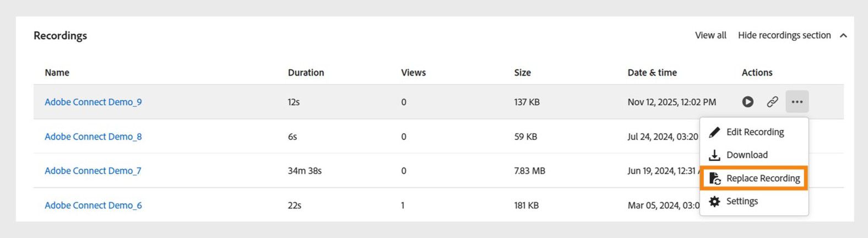Click the View all link
This screenshot has height=238, width=868.
point(710,35)
